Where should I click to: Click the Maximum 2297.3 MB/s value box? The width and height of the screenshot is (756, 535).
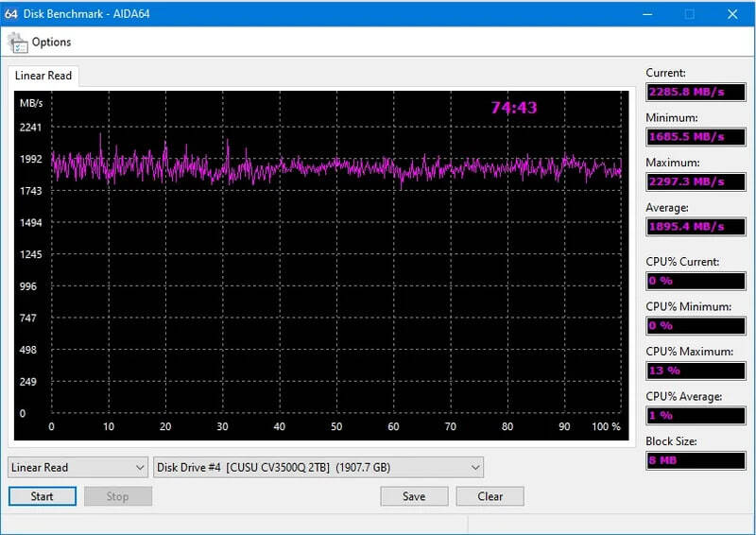click(x=696, y=181)
